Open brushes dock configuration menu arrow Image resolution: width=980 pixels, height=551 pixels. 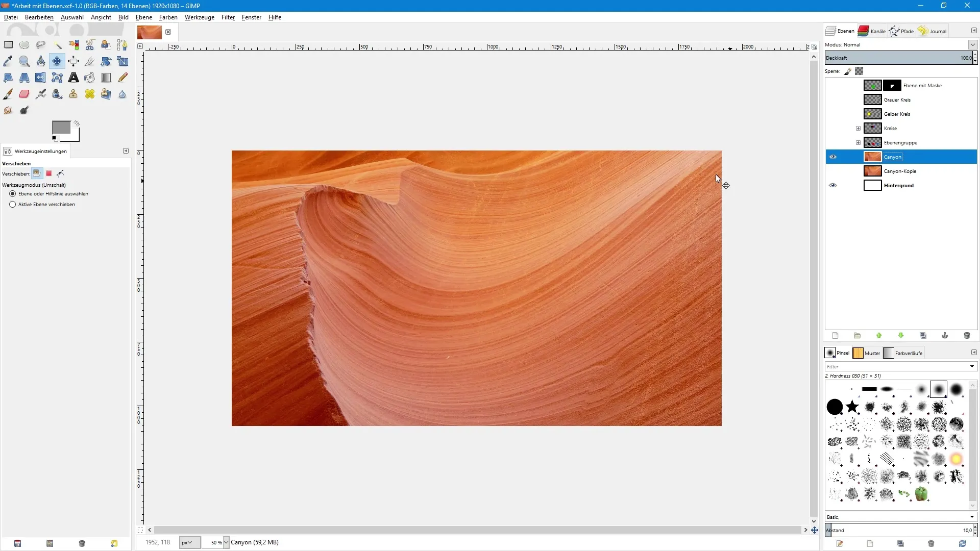(x=974, y=353)
